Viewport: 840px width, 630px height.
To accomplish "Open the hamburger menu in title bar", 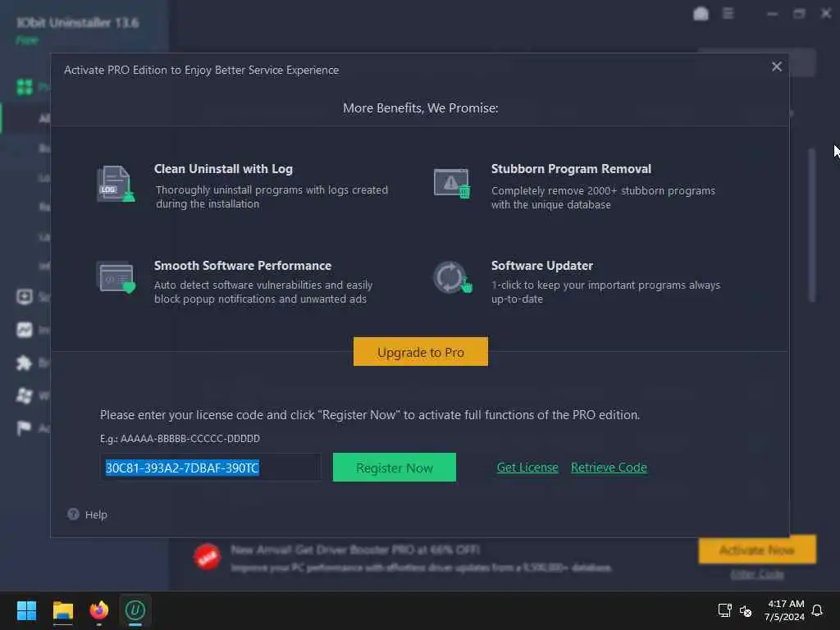I will click(728, 13).
